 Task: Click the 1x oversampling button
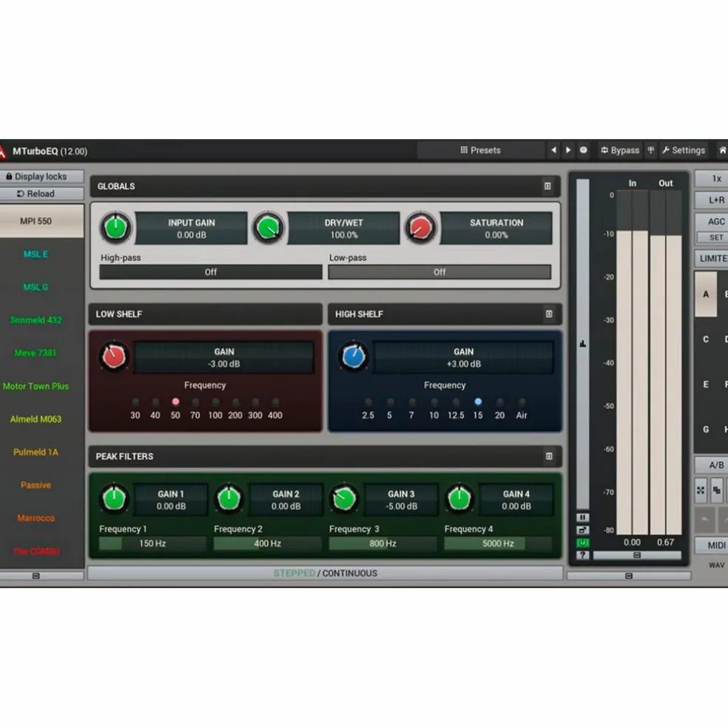(x=715, y=178)
